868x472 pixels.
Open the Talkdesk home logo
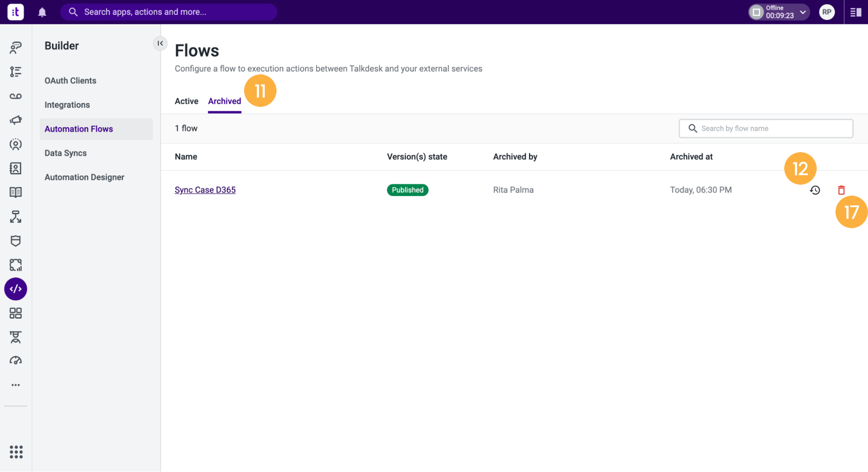pos(16,12)
